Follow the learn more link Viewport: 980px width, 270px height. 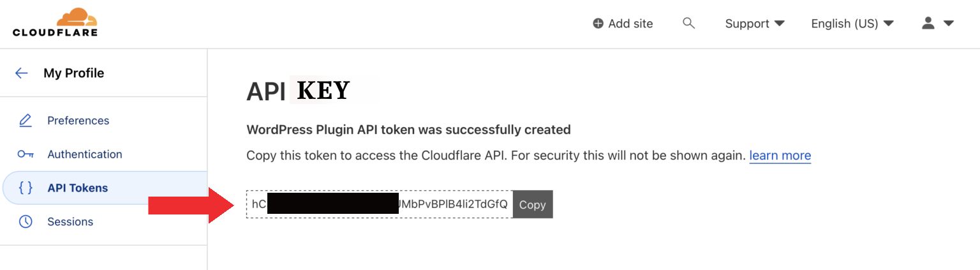coord(780,156)
